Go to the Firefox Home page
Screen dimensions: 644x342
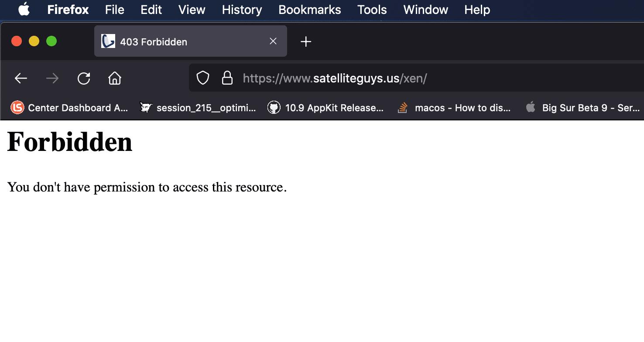(x=115, y=79)
